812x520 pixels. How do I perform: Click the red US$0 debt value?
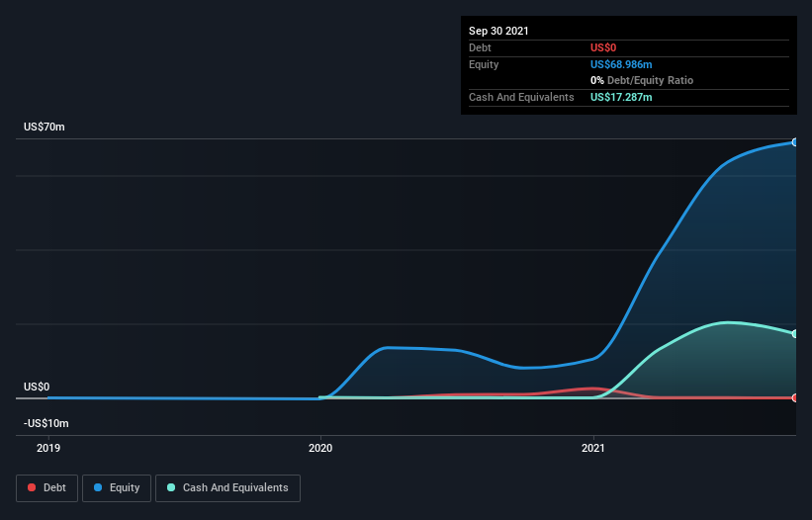point(603,47)
